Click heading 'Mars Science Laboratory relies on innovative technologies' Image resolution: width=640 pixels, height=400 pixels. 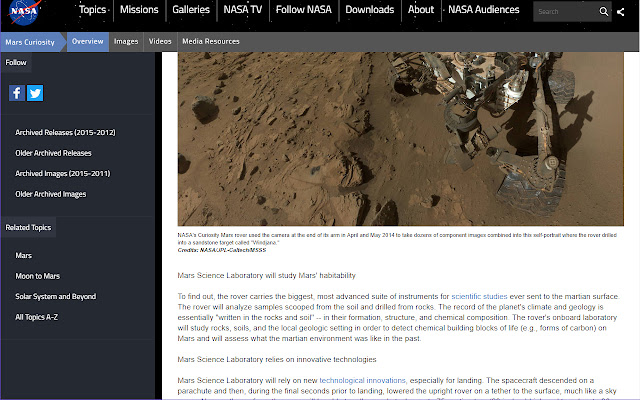coord(277,360)
